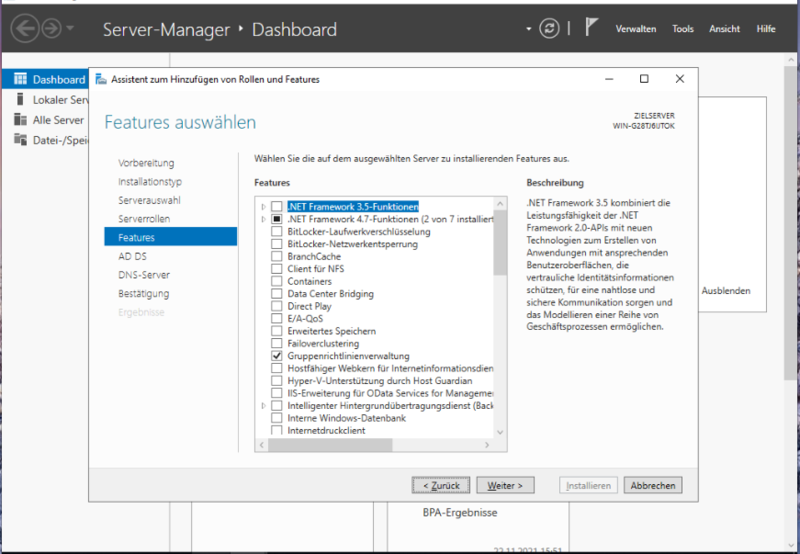Uncheck the Gruppenrichtlinienverwaltung checkbox
The height and width of the screenshot is (554, 800).
(x=277, y=356)
